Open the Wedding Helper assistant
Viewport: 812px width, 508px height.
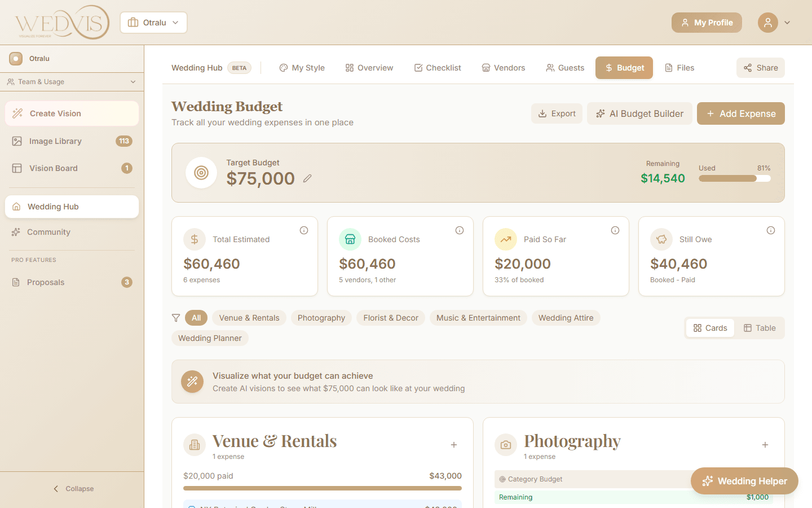[x=744, y=481]
